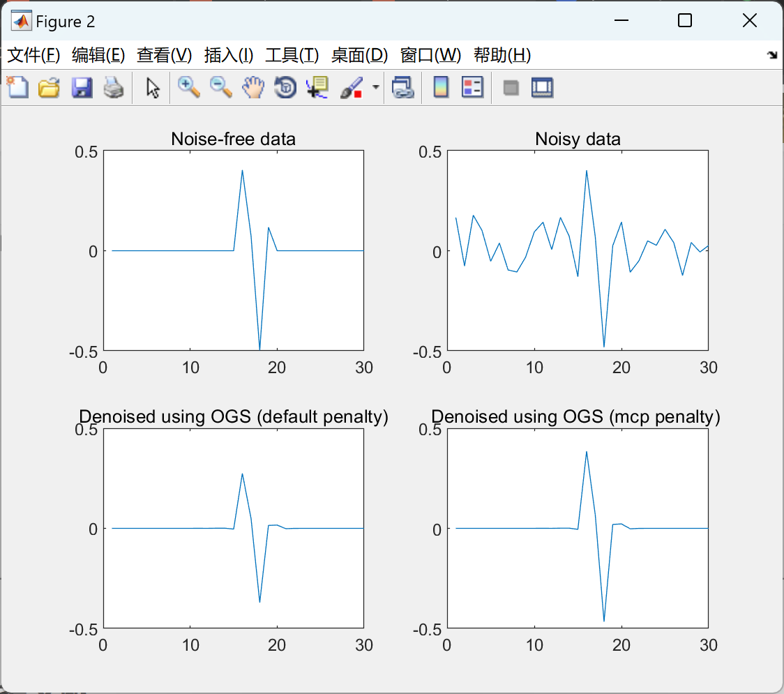
Task: Save the figure with floppy icon
Action: point(82,87)
